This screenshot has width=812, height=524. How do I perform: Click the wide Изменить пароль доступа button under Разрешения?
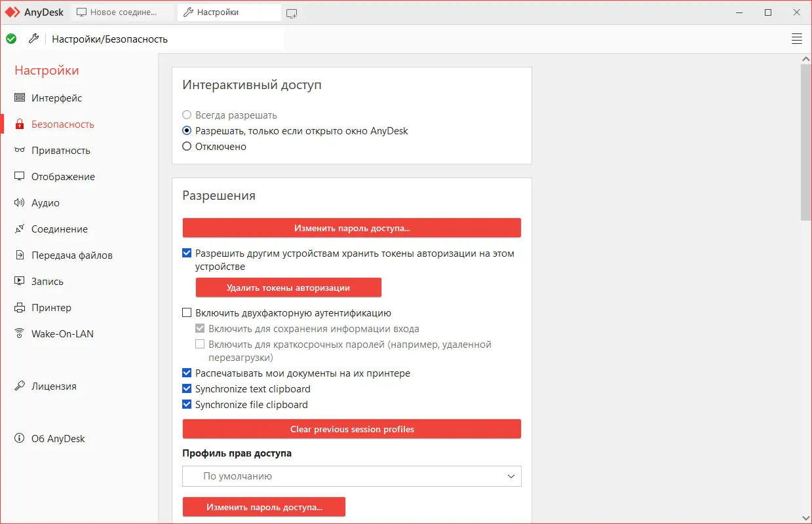coord(352,228)
